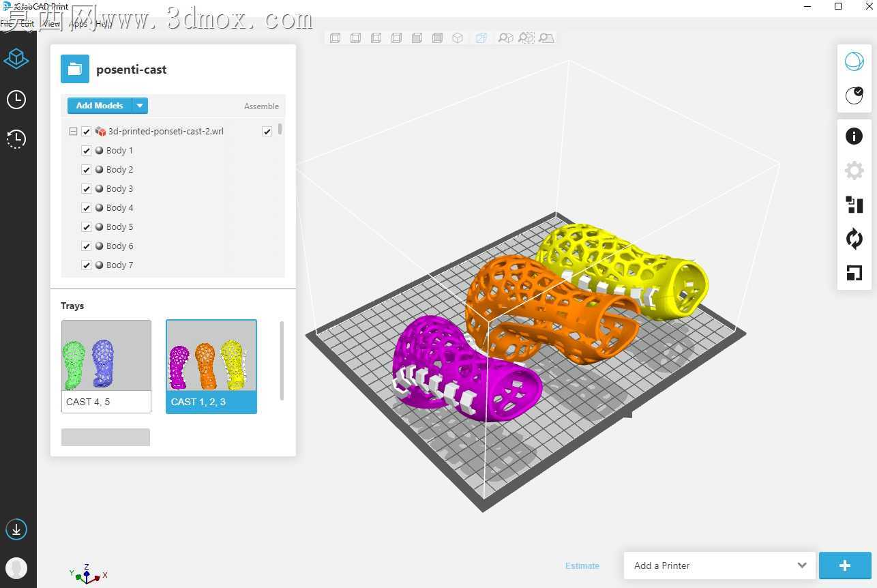877x588 pixels.
Task: Open the Arrange tool
Action: pos(854,205)
